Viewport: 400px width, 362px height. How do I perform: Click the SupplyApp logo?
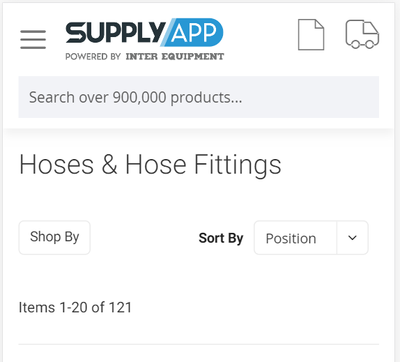click(x=144, y=39)
